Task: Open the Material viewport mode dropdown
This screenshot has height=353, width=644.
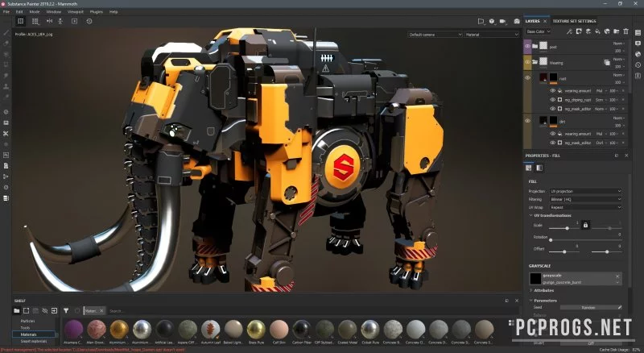Action: coord(492,35)
